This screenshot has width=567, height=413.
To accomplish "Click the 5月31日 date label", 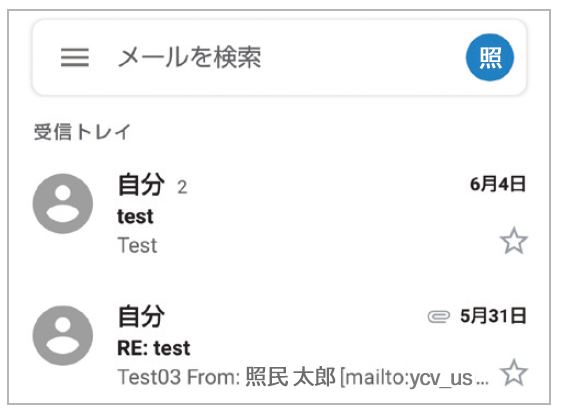I will [x=493, y=316].
